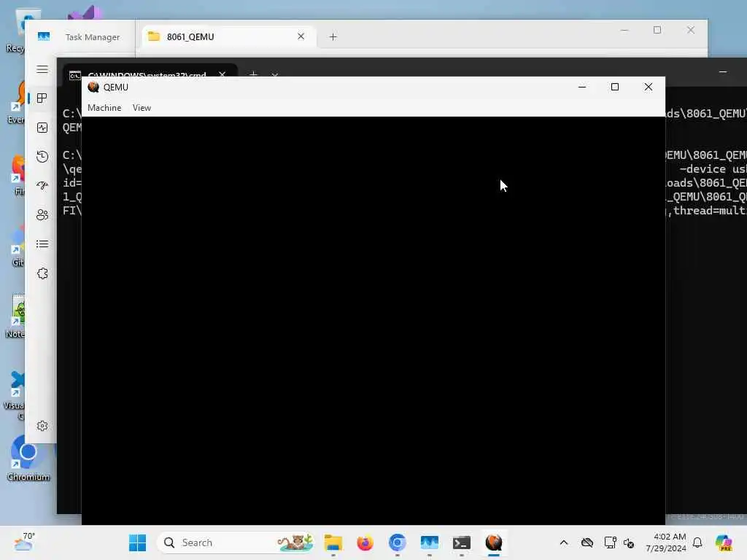Viewport: 747px width, 560px height.
Task: Open Chromium desktop shortcut
Action: [x=28, y=459]
